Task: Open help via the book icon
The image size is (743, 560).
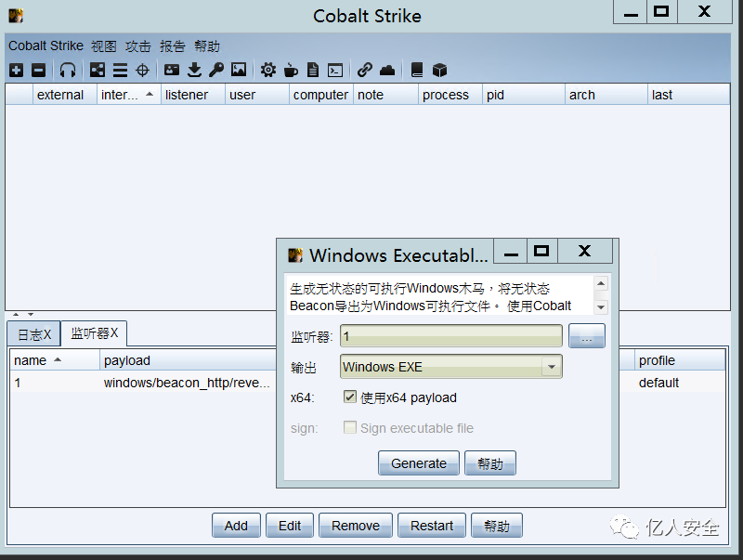Action: pyautogui.click(x=416, y=71)
